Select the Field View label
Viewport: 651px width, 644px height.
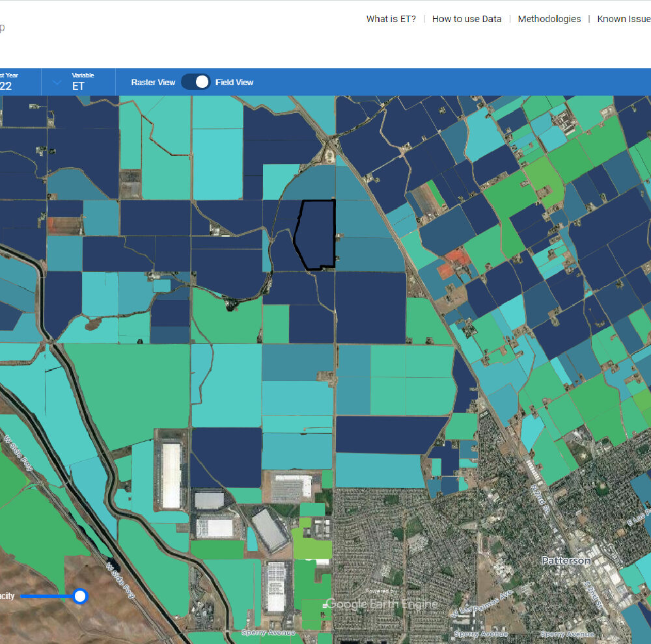[234, 82]
